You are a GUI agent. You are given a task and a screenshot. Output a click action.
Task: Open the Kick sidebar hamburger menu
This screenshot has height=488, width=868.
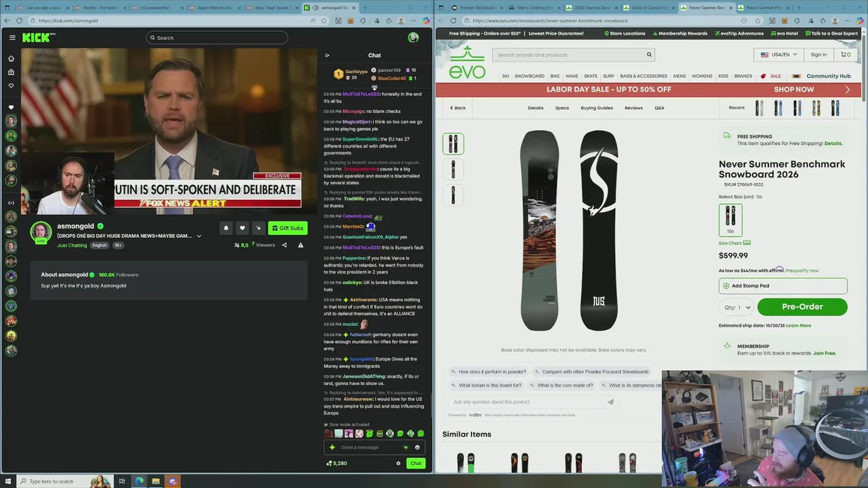[x=12, y=37]
